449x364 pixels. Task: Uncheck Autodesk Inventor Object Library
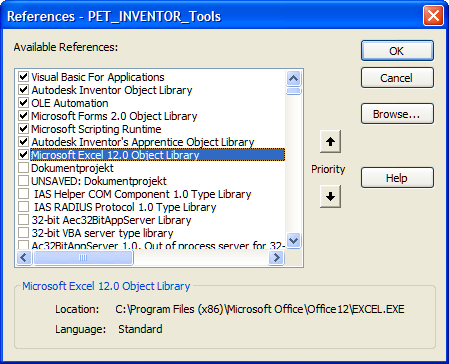[x=23, y=90]
